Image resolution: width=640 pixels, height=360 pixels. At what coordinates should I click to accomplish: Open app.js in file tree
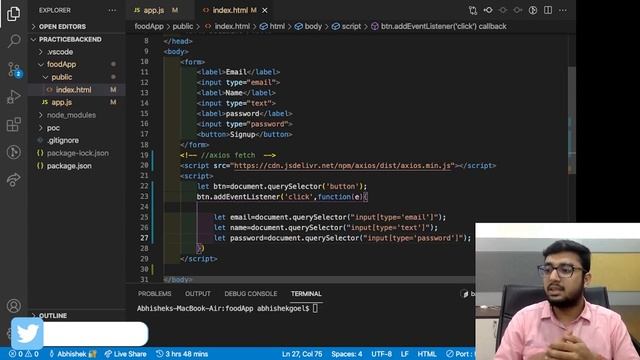click(61, 102)
